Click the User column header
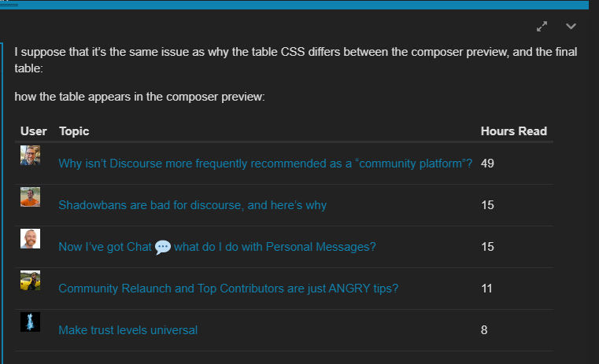The height and width of the screenshot is (364, 599). pyautogui.click(x=34, y=131)
